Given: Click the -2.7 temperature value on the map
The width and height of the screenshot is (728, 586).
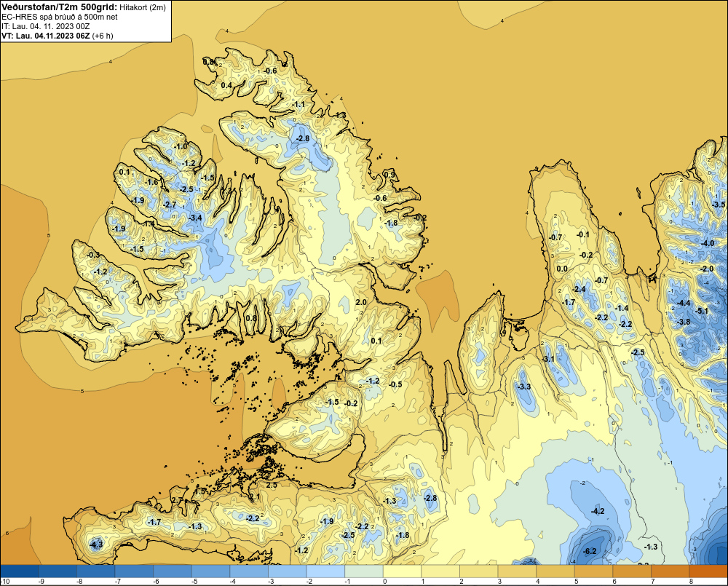Looking at the screenshot, I should tap(170, 205).
